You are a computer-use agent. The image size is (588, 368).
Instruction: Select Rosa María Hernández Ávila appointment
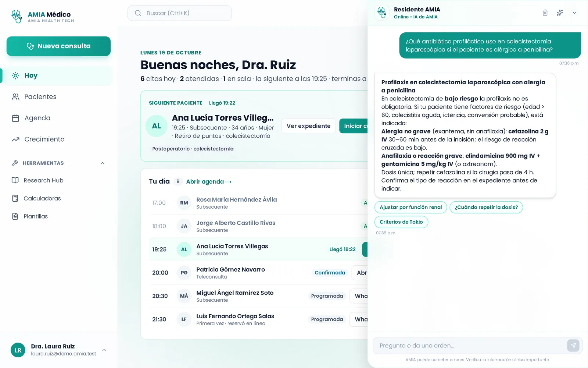(x=258, y=203)
